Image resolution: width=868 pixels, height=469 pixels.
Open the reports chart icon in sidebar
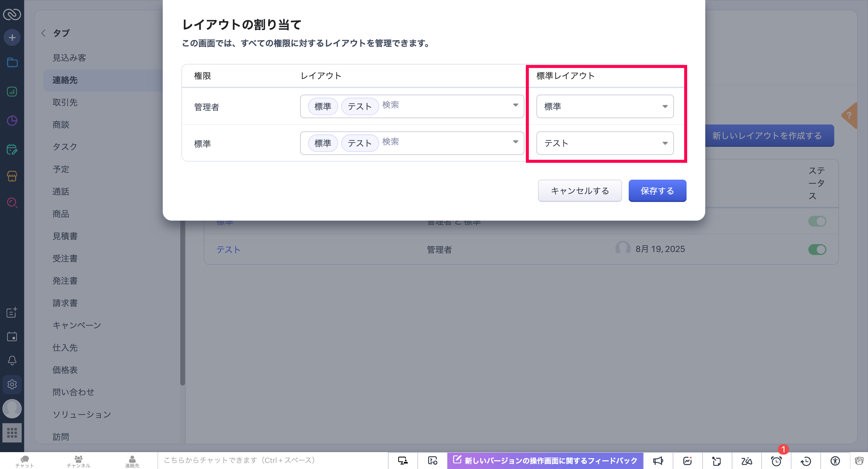click(x=12, y=92)
